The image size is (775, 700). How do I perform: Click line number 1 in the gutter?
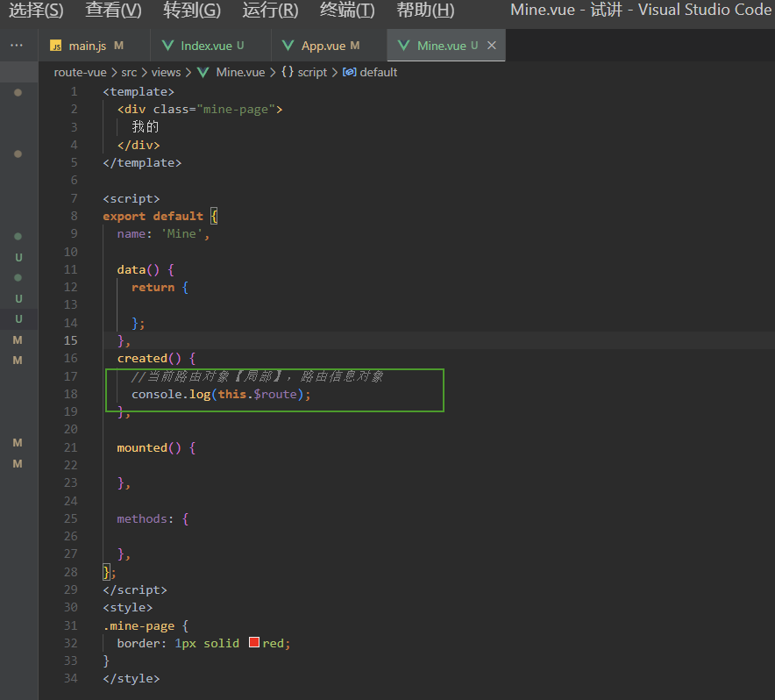75,91
